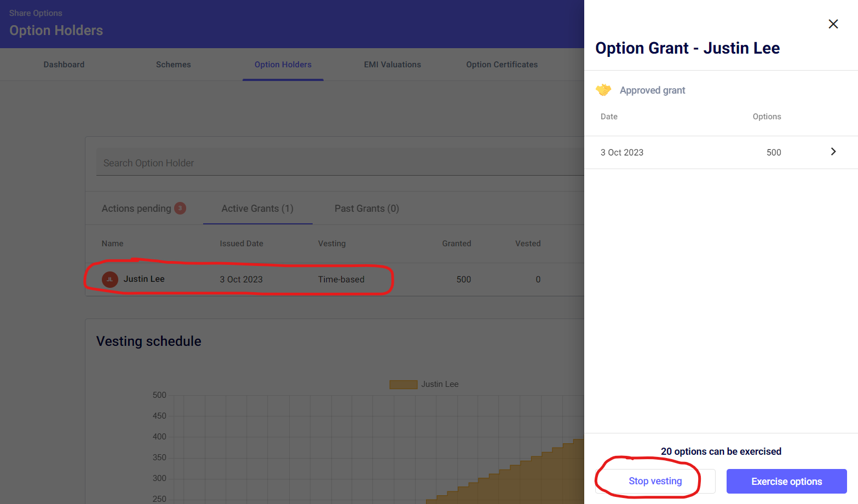Click the Actions pending count badge

click(x=180, y=208)
